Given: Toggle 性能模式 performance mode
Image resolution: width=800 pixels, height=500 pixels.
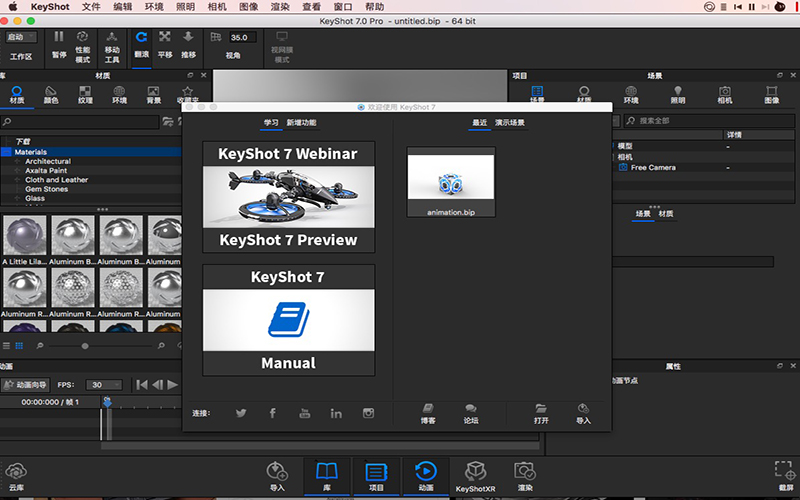Looking at the screenshot, I should (x=82, y=47).
